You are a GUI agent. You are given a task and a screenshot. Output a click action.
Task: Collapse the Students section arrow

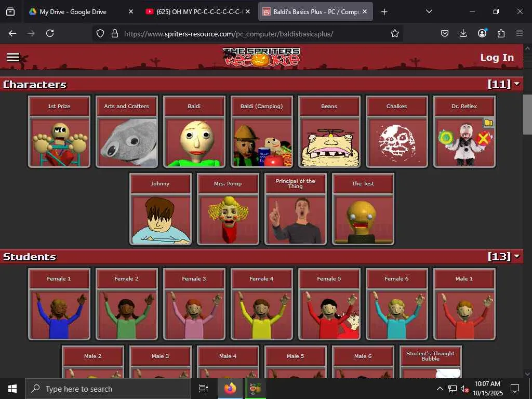[517, 256]
